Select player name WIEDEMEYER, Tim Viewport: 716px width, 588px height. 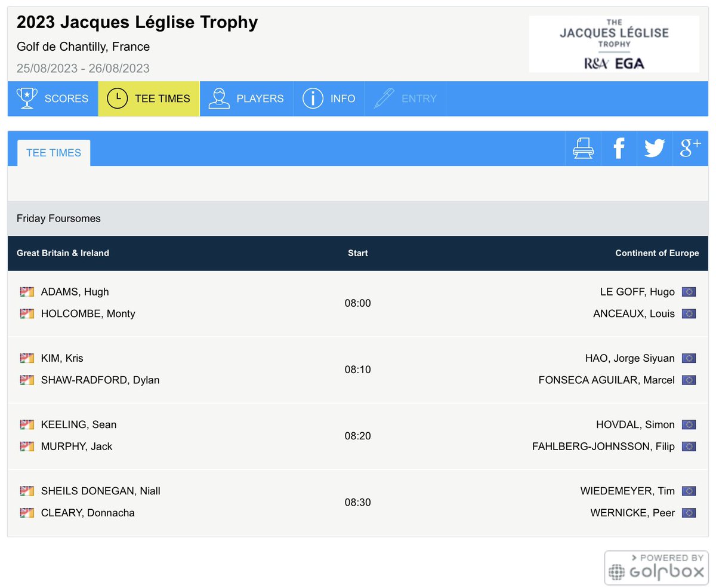point(628,491)
